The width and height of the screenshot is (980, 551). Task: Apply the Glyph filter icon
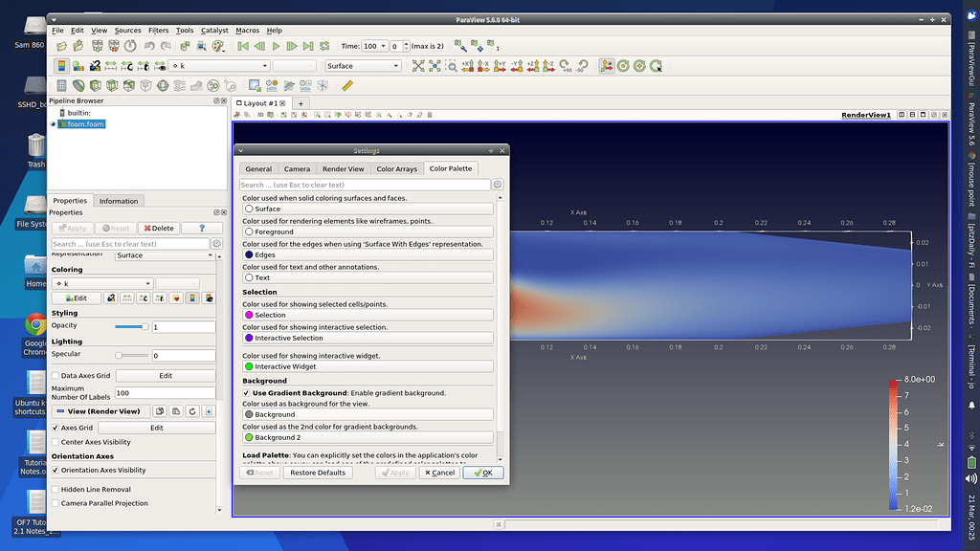163,85
